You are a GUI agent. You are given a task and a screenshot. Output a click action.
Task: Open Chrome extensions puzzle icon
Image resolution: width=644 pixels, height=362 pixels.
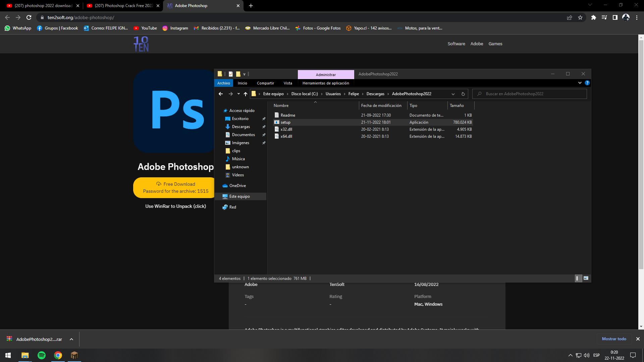coord(593,17)
